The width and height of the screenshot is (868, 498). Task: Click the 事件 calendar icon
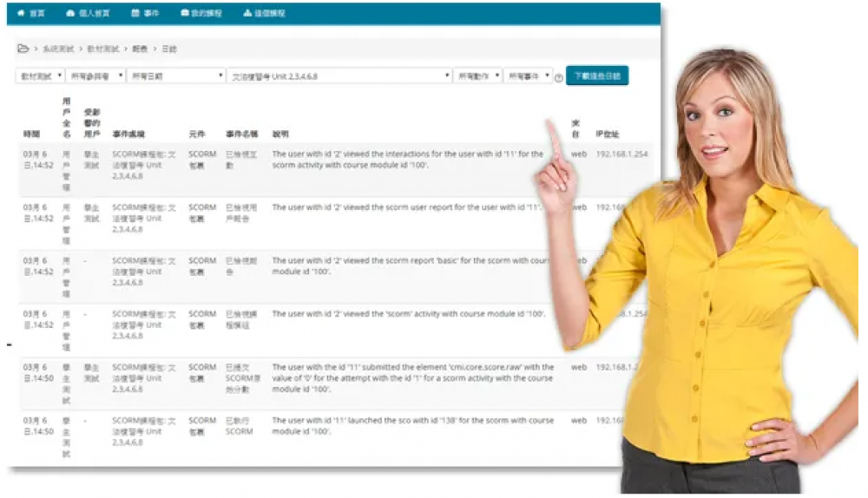pos(135,14)
